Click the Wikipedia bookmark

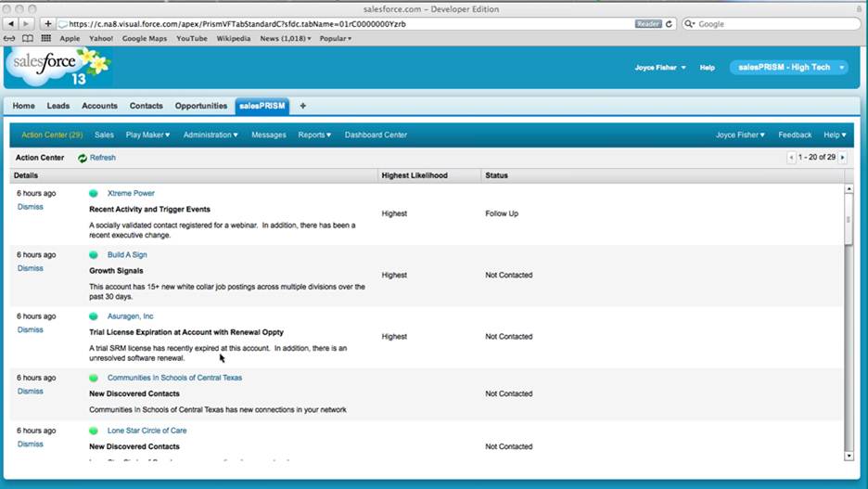[234, 39]
